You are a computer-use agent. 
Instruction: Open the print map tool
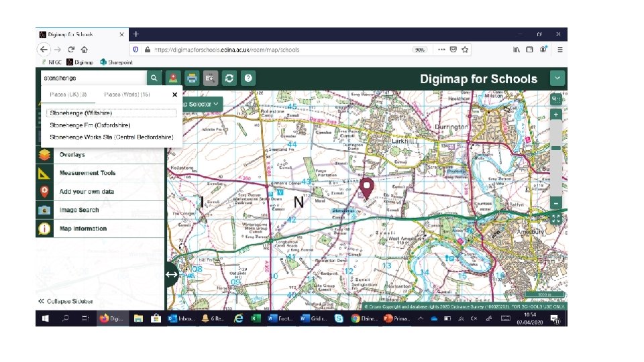coord(192,78)
